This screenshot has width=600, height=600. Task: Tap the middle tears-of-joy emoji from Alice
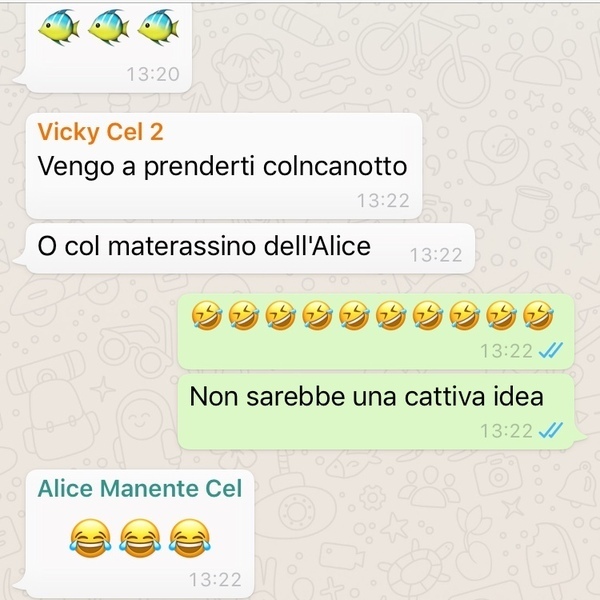pyautogui.click(x=140, y=538)
